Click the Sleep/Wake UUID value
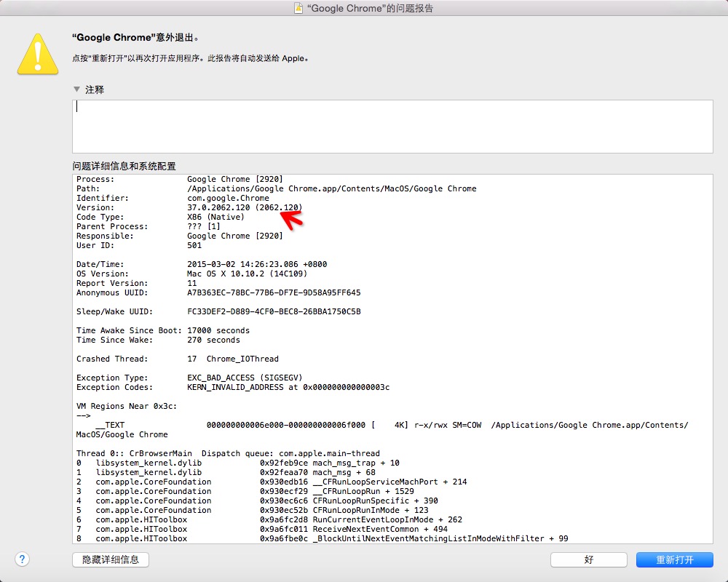 (274, 311)
